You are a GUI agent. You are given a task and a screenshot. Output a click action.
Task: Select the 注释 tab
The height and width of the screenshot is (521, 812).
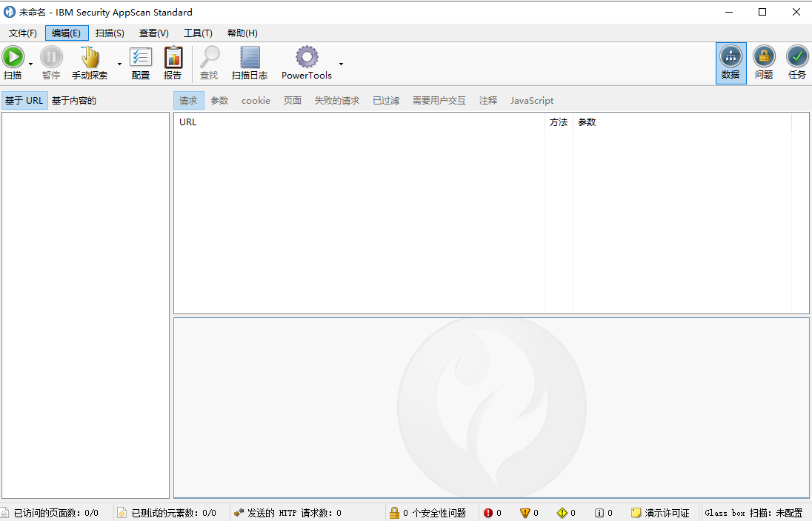tap(488, 101)
